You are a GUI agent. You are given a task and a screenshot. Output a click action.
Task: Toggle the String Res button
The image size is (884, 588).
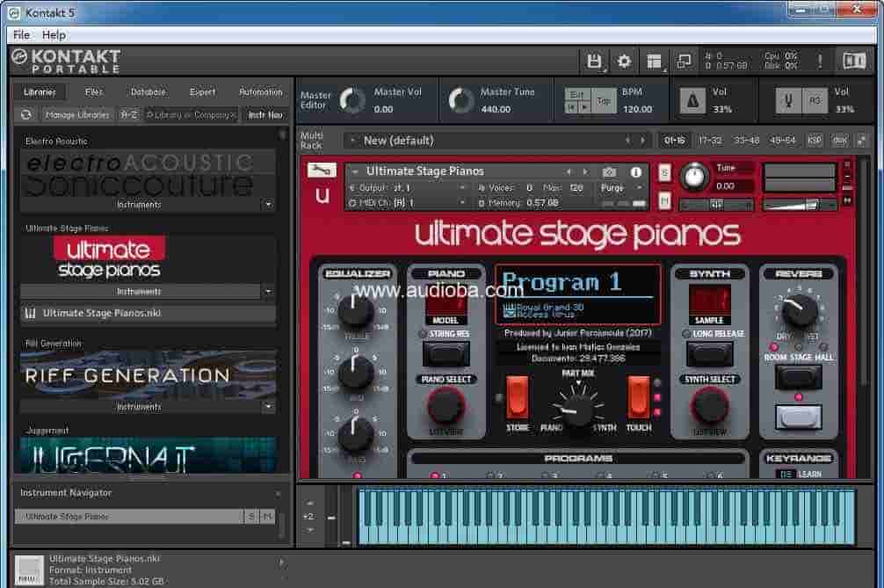pyautogui.click(x=446, y=354)
